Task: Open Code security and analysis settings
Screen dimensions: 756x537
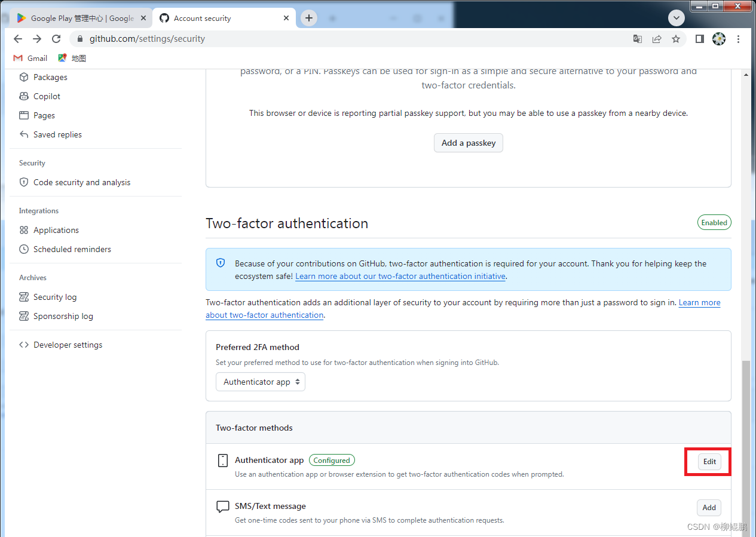Action: click(x=81, y=182)
